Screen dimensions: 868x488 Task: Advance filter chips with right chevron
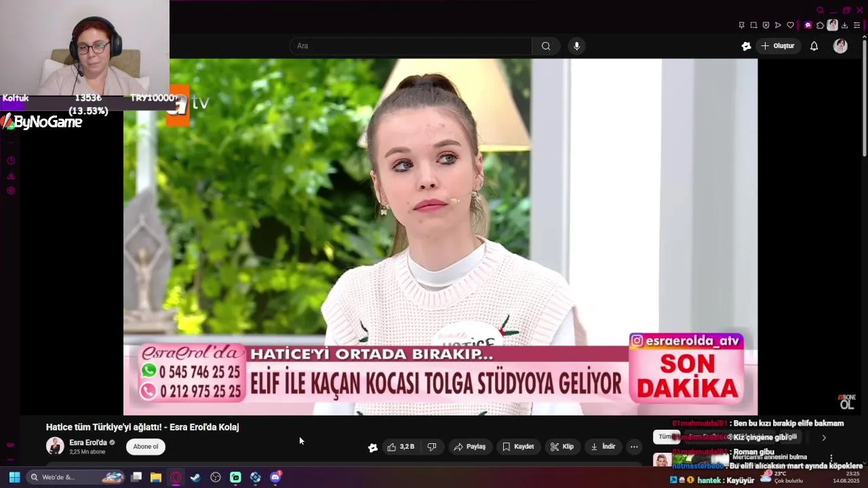[824, 438]
